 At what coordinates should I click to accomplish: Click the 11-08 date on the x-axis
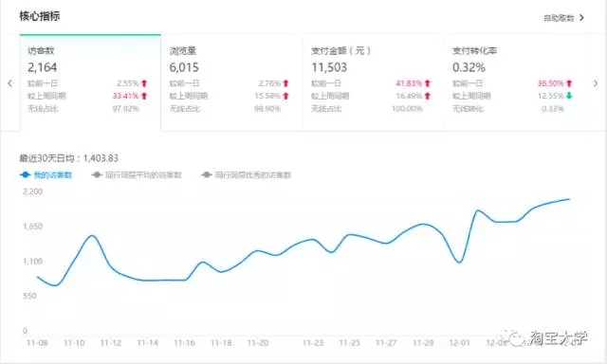coord(37,343)
